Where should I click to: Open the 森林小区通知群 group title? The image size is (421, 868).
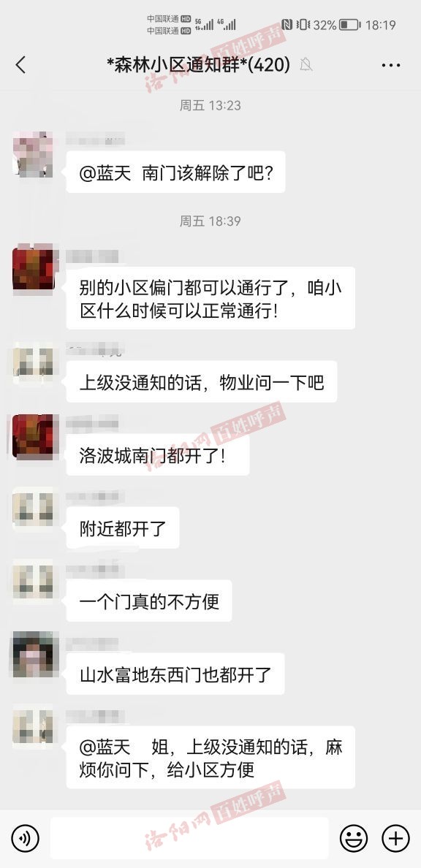pos(198,65)
